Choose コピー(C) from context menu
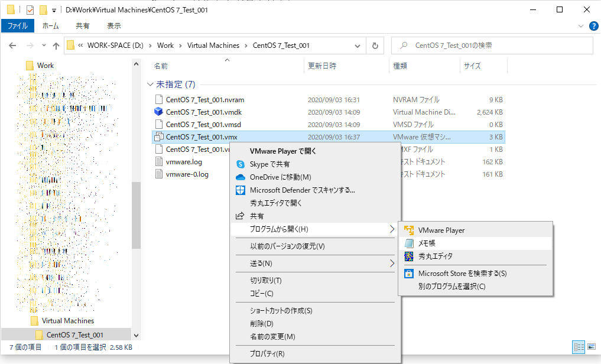 pyautogui.click(x=261, y=294)
